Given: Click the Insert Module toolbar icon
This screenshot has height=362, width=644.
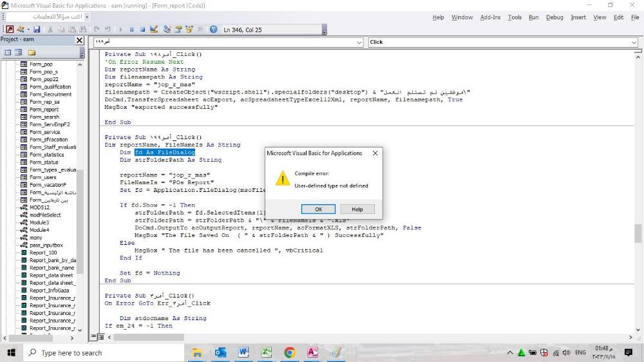Looking at the screenshot, I should click(20, 30).
